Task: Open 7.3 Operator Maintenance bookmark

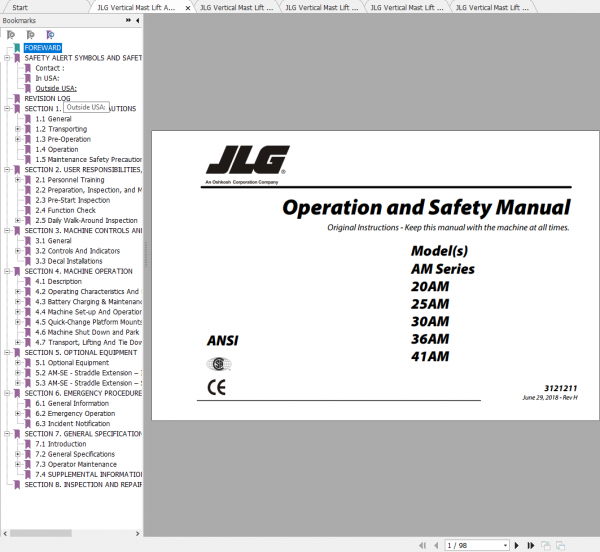Action: point(76,464)
